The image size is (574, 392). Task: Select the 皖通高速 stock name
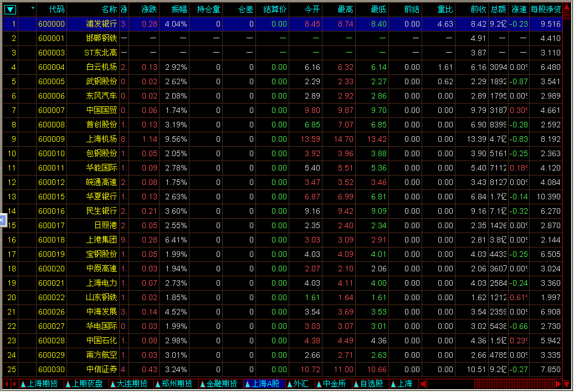[x=101, y=182]
